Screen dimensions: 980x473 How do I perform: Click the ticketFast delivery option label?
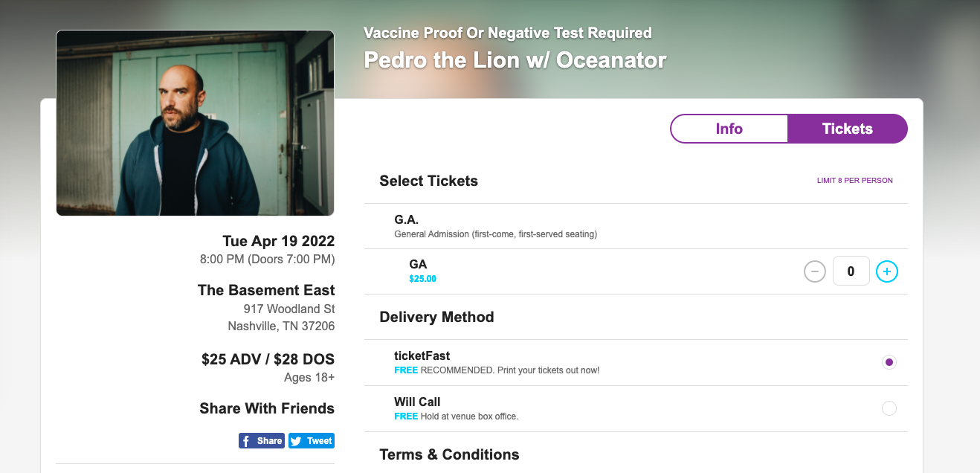tap(422, 355)
